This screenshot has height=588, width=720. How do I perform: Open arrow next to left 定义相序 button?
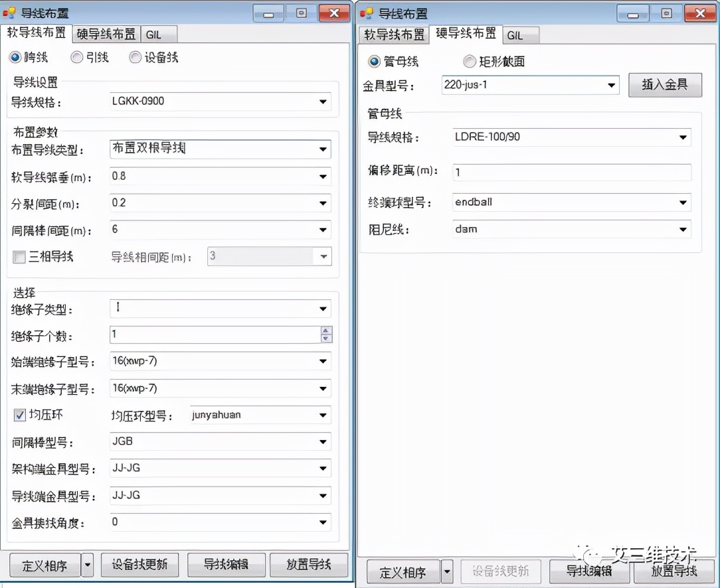(x=88, y=565)
